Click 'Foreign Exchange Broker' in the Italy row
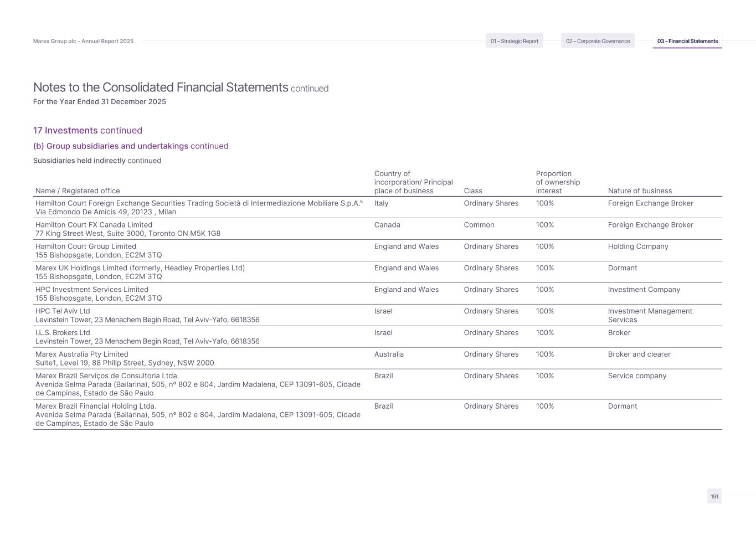 point(650,203)
